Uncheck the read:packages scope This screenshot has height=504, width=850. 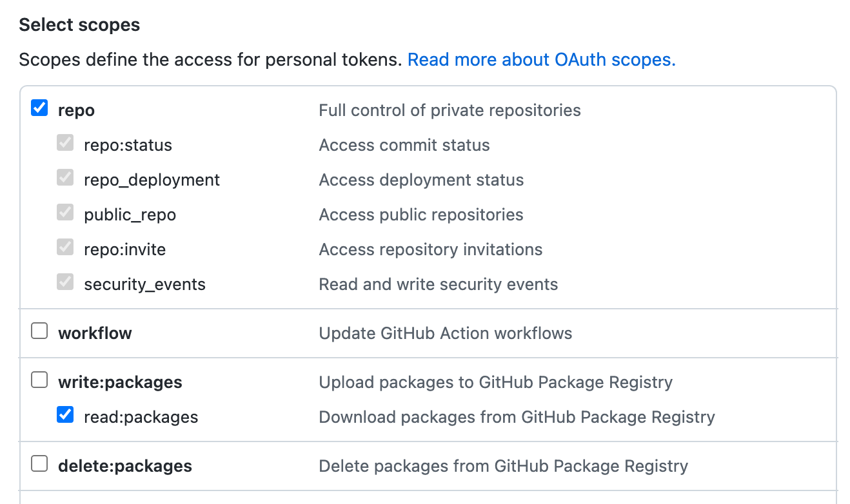64,415
